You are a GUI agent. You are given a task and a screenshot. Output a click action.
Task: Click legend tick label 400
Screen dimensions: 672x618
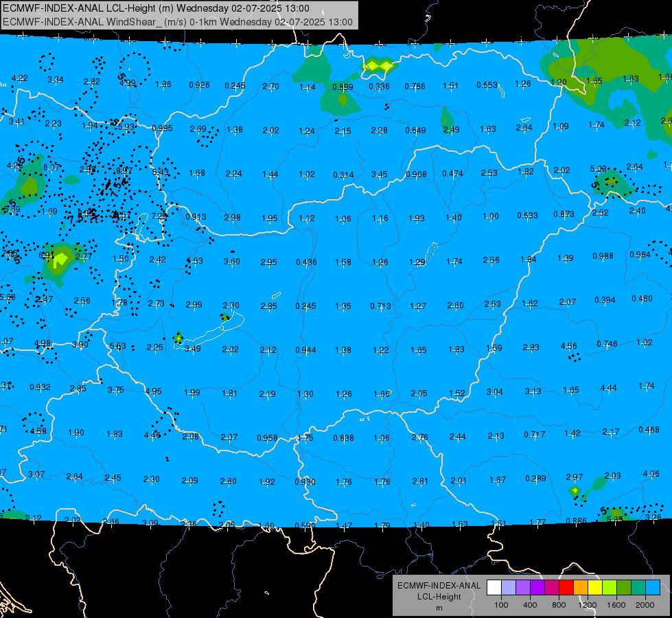530,605
